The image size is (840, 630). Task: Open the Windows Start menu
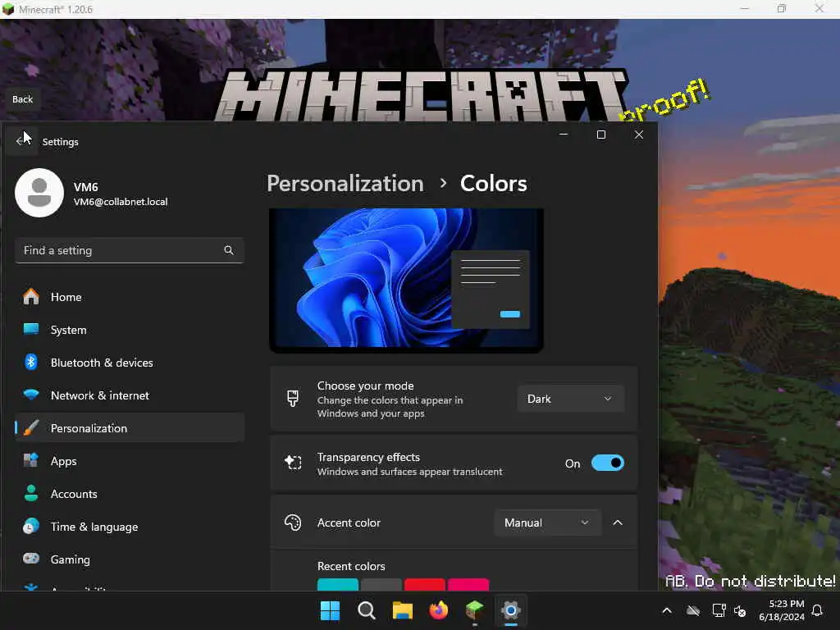pos(330,610)
